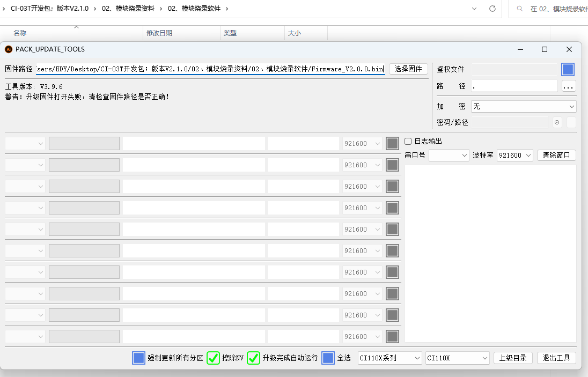588x377 pixels.
Task: Click the 固件路径 text field
Action: pos(210,69)
